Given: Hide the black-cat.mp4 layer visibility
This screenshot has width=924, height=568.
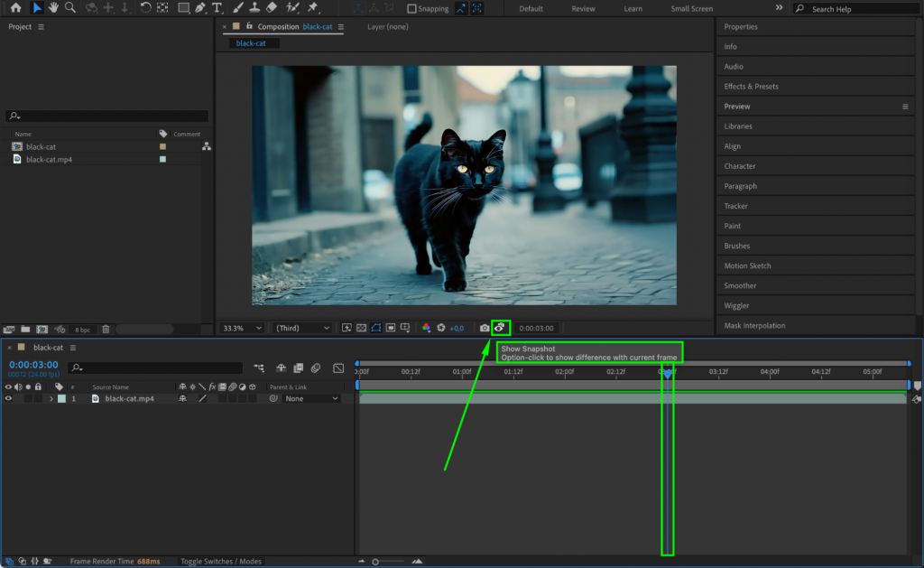Looking at the screenshot, I should point(8,398).
